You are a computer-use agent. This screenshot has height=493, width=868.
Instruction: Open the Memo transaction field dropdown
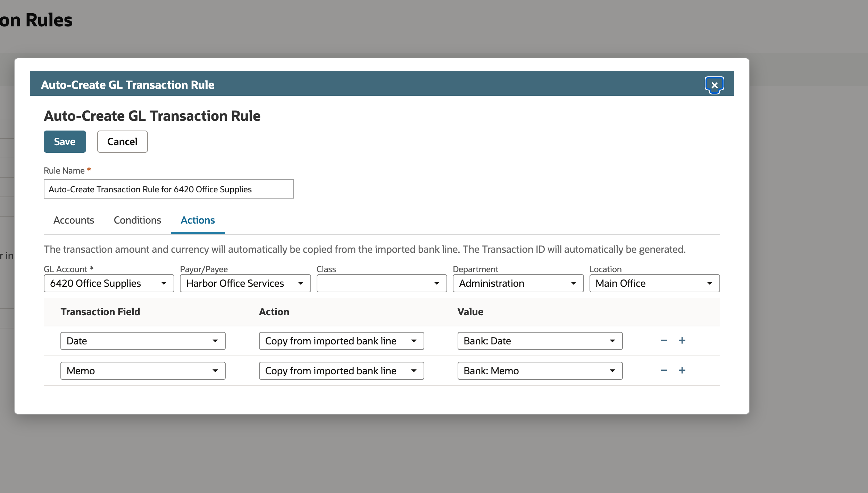(x=143, y=371)
